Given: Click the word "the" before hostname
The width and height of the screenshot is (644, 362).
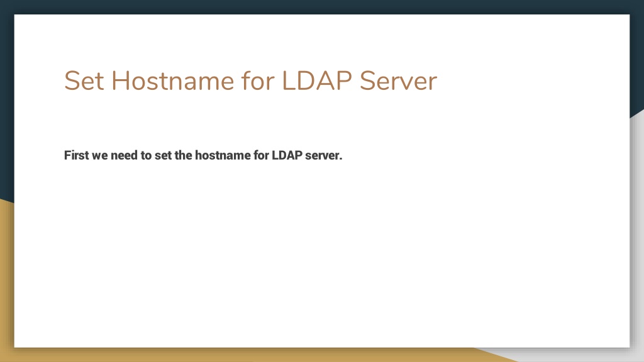Looking at the screenshot, I should pos(183,156).
